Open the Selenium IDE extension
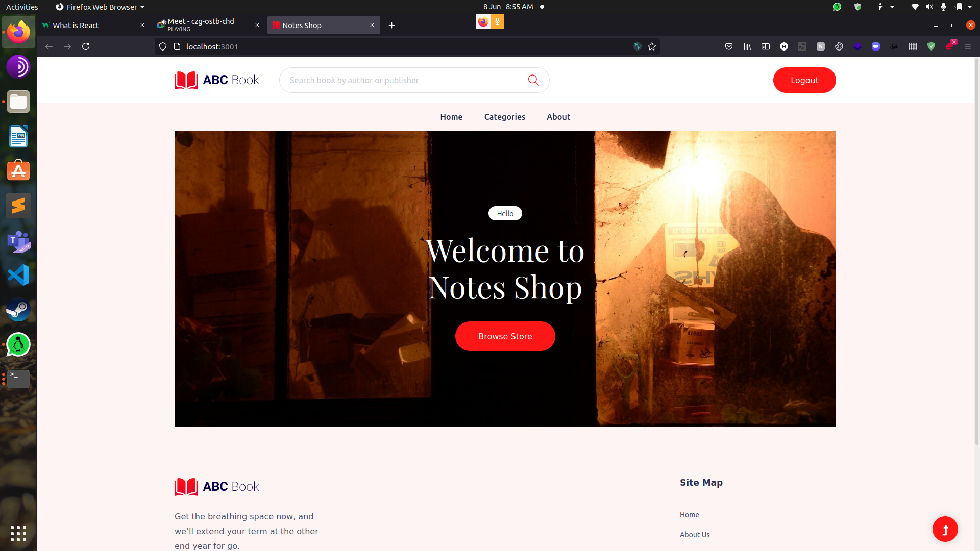Viewport: 980px width, 551px height. coord(802,46)
